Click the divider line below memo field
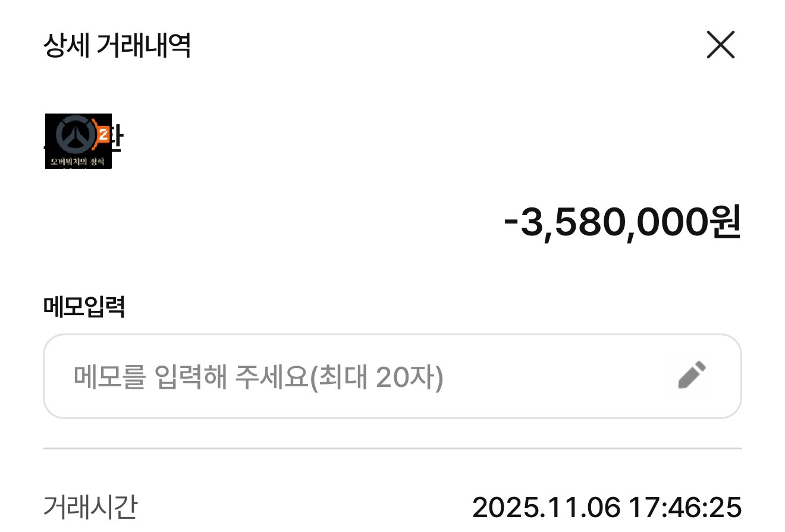The height and width of the screenshot is (532, 785). [392, 448]
